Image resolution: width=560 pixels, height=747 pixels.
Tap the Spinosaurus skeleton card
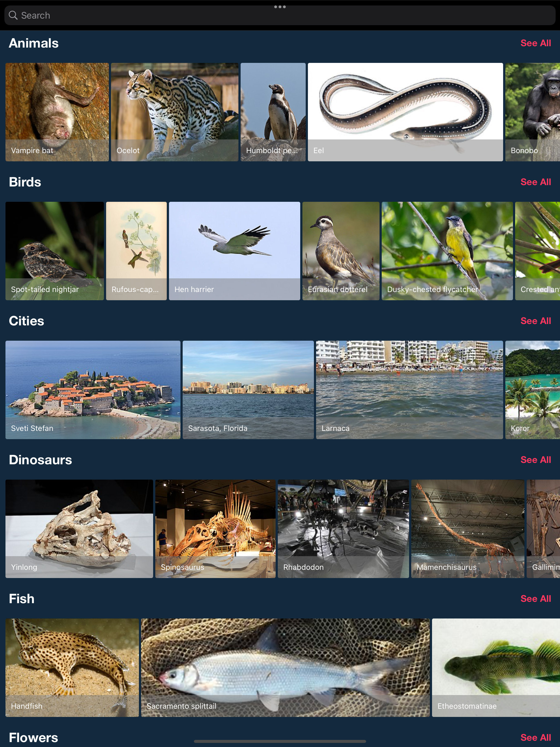point(215,529)
